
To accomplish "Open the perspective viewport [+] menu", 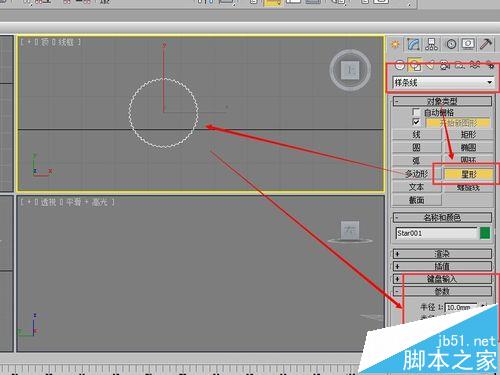I will 29,202.
